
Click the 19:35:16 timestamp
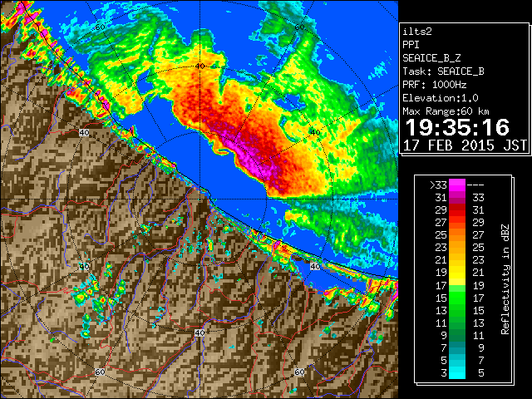click(457, 127)
